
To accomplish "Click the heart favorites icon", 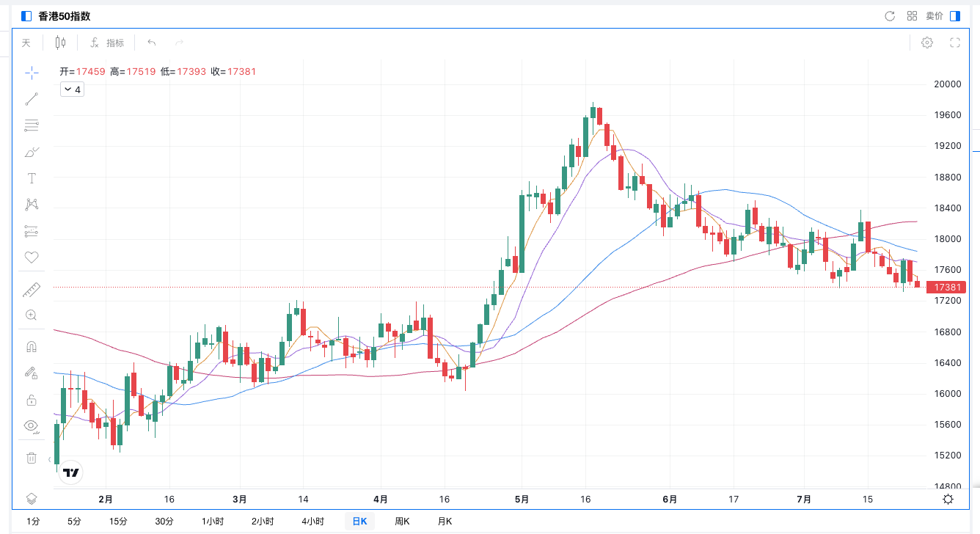I will [32, 257].
